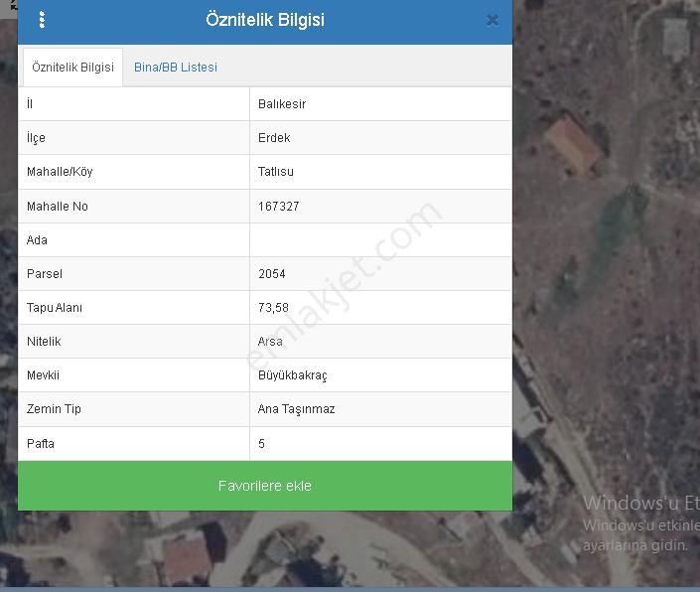The width and height of the screenshot is (700, 592).
Task: Select the Mahalle No value 167327
Action: tap(279, 207)
